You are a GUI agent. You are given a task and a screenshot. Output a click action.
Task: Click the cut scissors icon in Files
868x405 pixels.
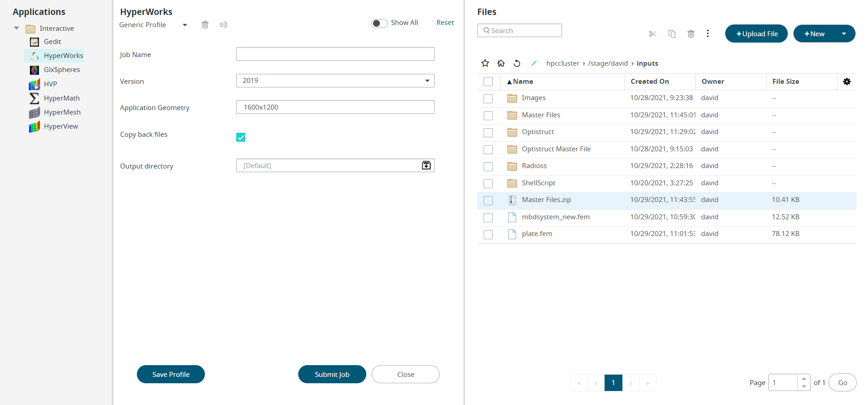(653, 34)
